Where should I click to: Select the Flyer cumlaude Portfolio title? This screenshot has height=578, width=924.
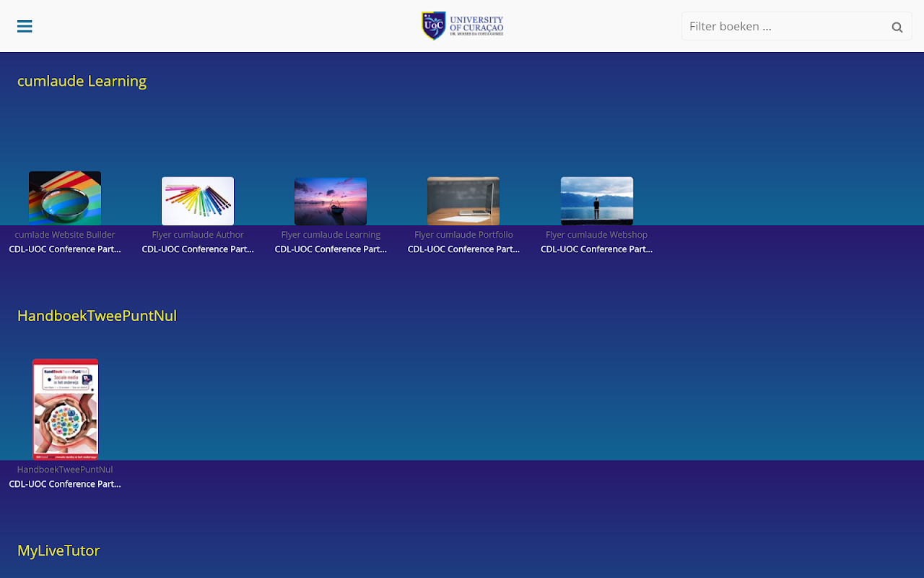pyautogui.click(x=463, y=235)
